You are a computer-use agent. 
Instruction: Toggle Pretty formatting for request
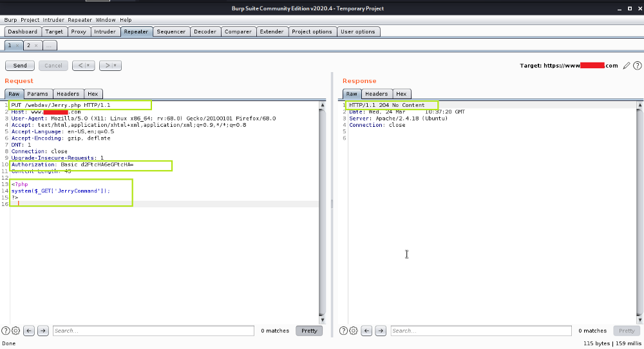(309, 330)
